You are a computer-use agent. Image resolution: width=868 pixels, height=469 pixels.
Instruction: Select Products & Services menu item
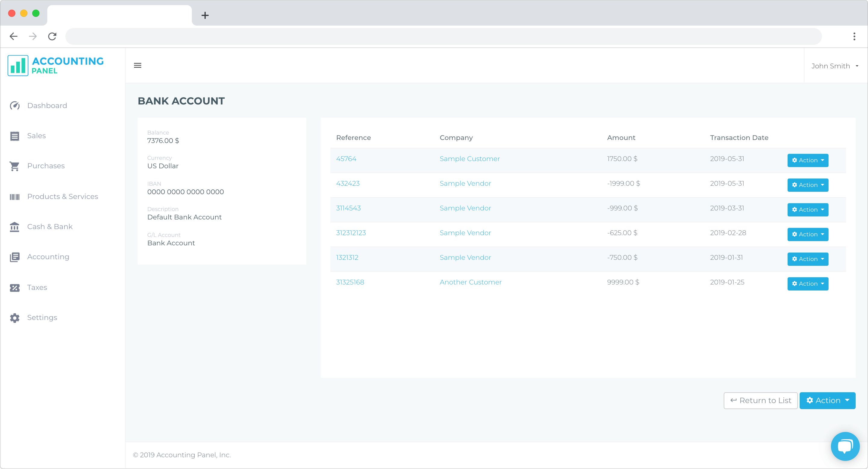click(63, 197)
